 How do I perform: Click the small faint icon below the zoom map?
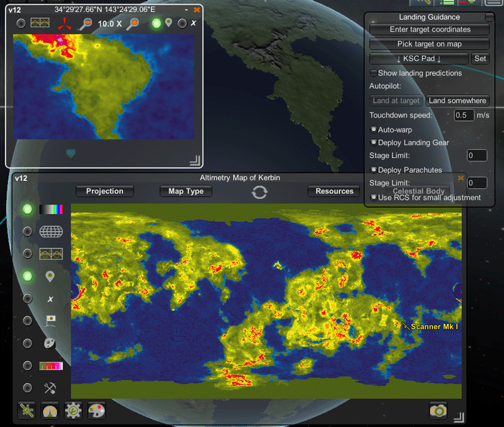[x=71, y=153]
